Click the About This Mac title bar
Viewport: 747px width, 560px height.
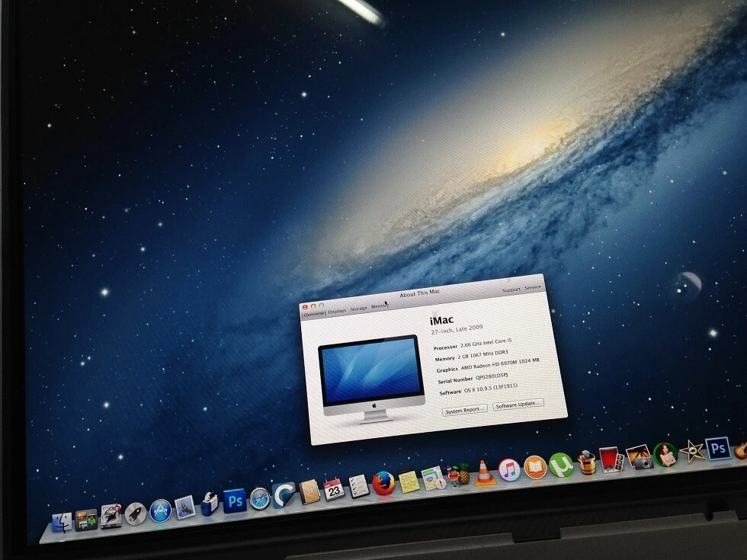420,294
